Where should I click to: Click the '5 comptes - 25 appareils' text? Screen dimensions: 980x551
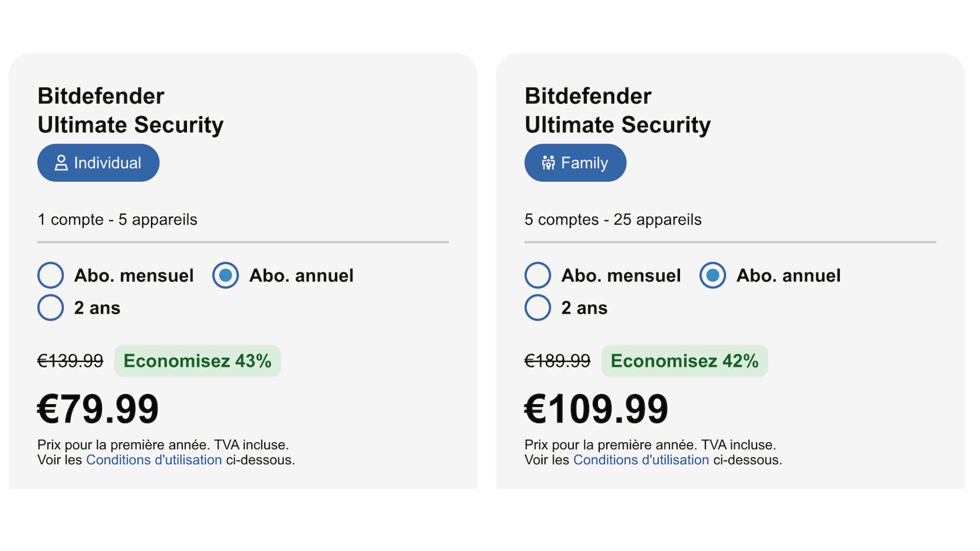point(613,219)
